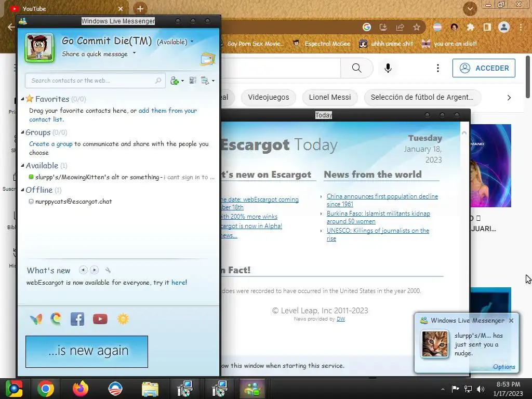Switch to the YouTube browser tab
Screen dimensions: 532x399
pyautogui.click(x=66, y=9)
